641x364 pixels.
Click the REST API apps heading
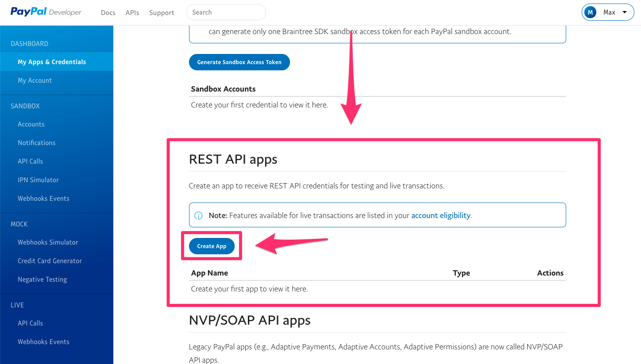tap(233, 159)
